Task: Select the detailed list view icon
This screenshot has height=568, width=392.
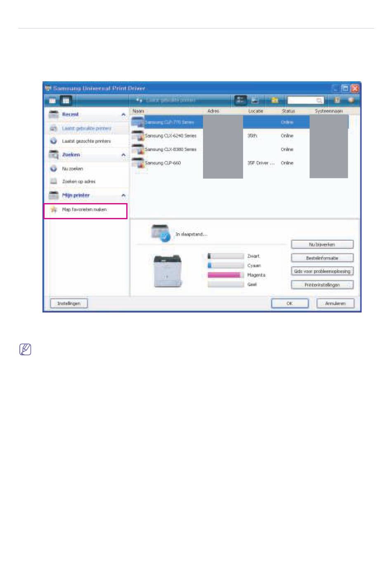Action: tap(241, 100)
